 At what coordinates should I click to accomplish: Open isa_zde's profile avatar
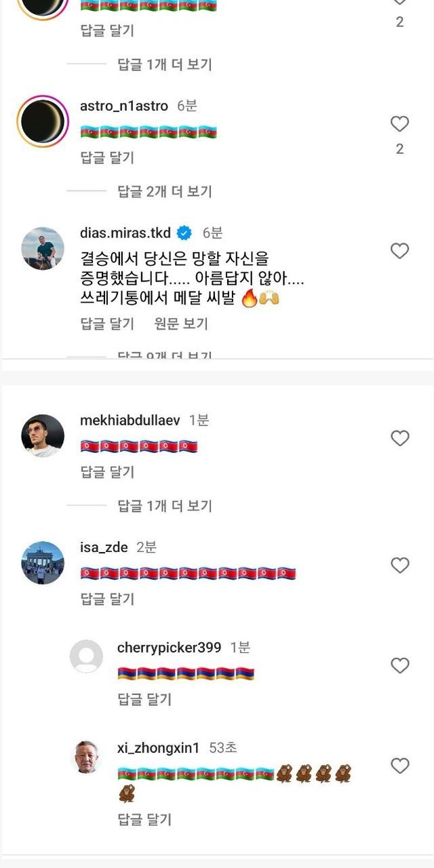click(43, 562)
